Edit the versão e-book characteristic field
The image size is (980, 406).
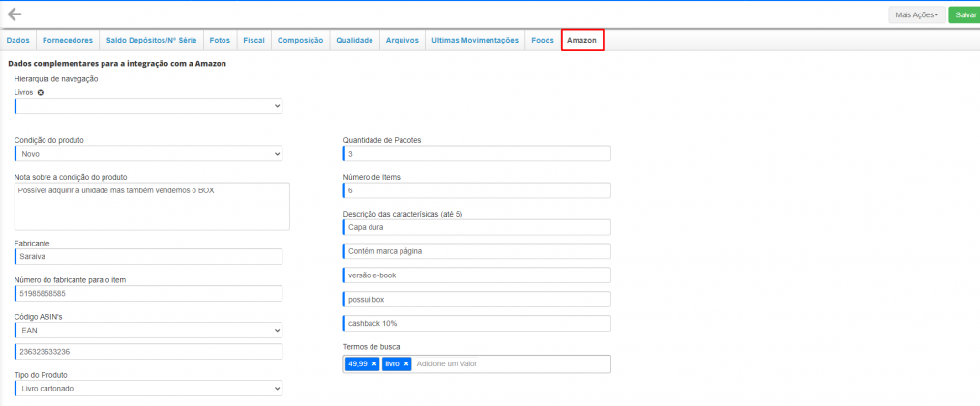477,275
